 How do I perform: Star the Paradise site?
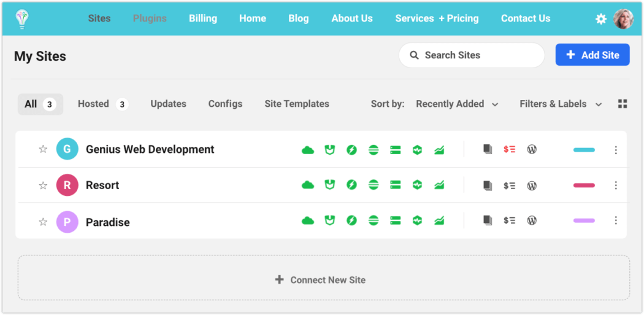[43, 222]
